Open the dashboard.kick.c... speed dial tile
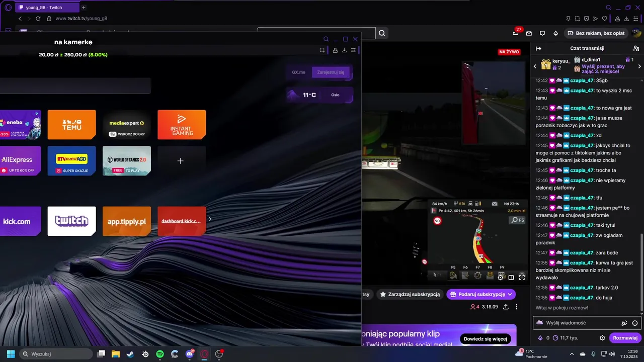The width and height of the screenshot is (644, 362). click(x=182, y=221)
